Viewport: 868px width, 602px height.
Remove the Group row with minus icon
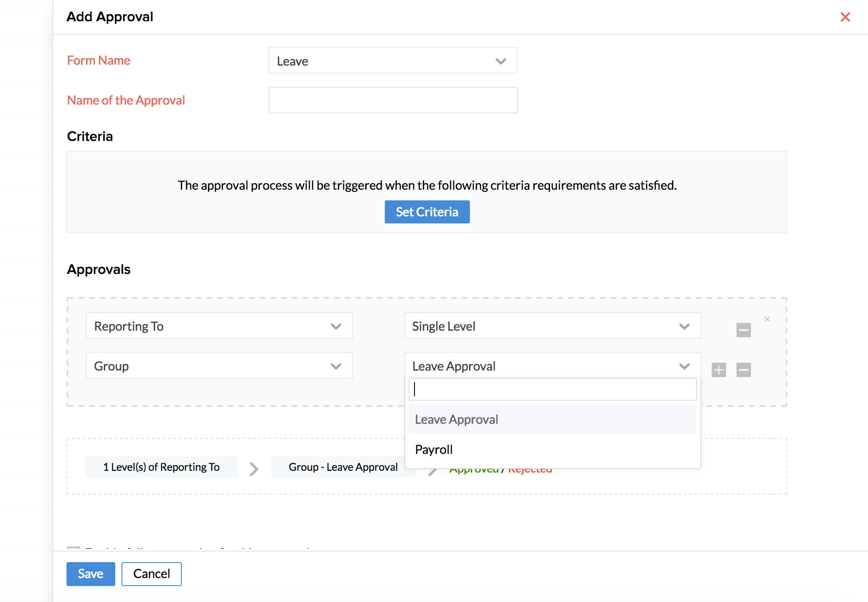point(743,370)
